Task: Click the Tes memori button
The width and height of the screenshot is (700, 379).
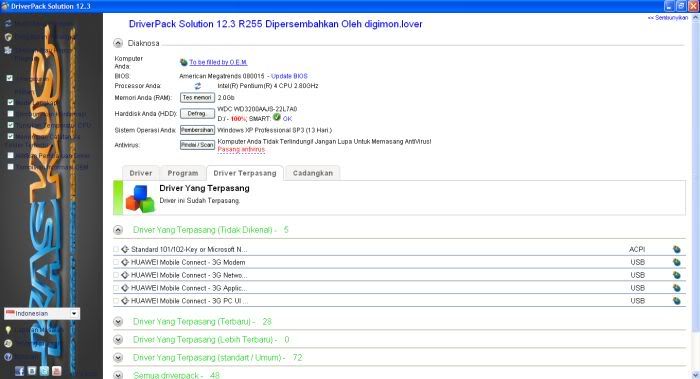Action: pyautogui.click(x=197, y=97)
